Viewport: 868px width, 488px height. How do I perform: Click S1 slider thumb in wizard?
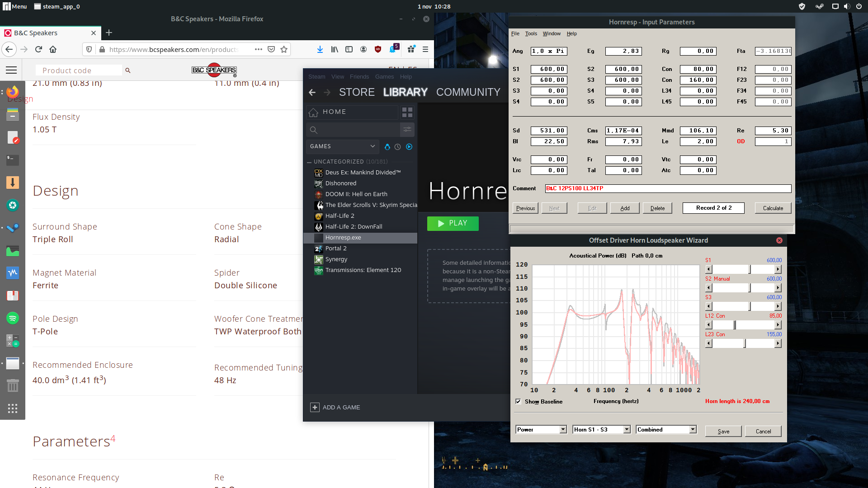click(750, 269)
